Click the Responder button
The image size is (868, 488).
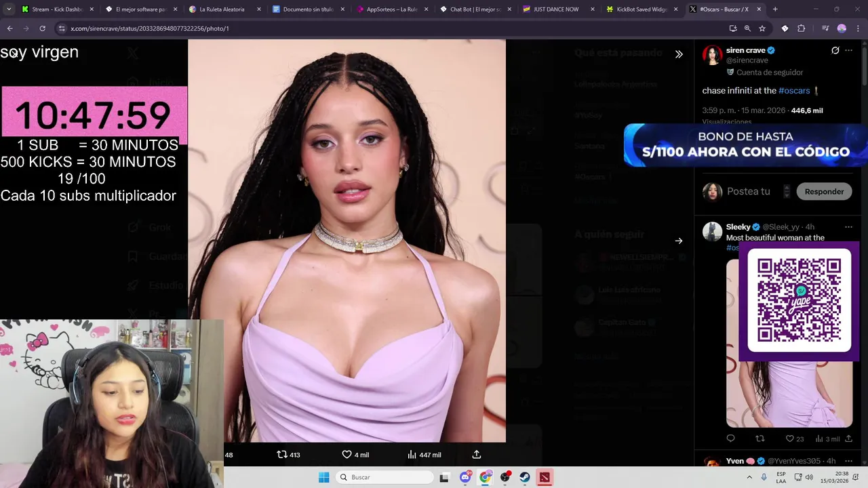click(824, 192)
